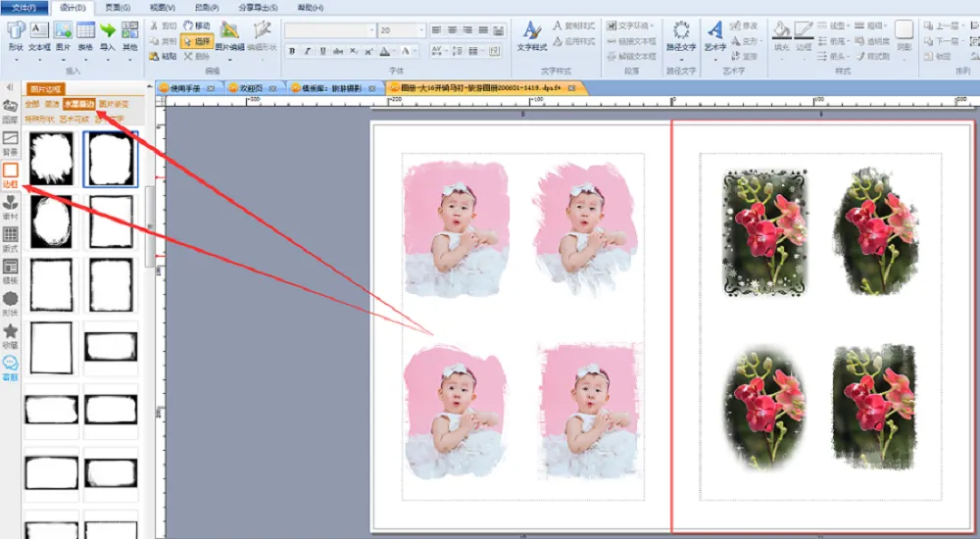This screenshot has width=980, height=539.
Task: Select the 边框 (border) sidebar icon
Action: pyautogui.click(x=11, y=173)
